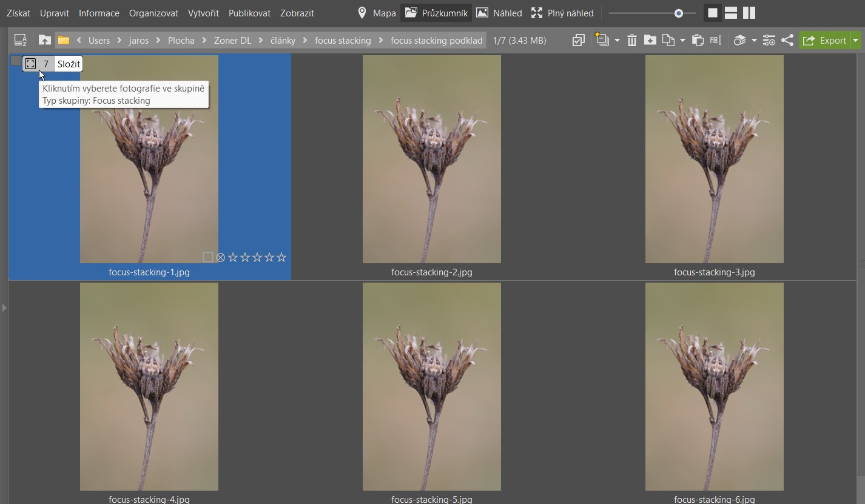Navigate to Zoner DL in breadcrumb
The width and height of the screenshot is (865, 504).
232,41
